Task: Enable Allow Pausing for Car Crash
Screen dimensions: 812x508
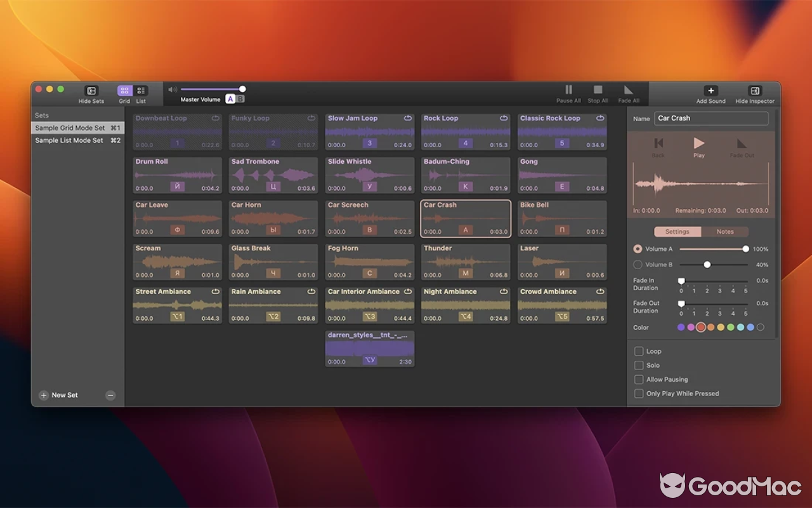Action: (x=638, y=379)
